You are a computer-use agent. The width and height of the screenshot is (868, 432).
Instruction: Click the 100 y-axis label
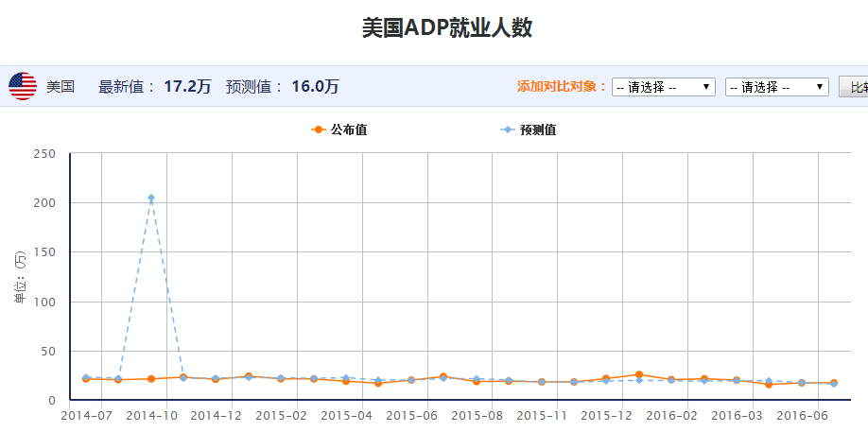pos(44,302)
